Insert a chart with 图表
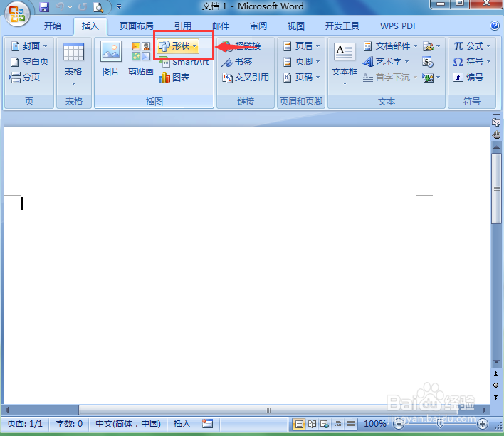Image resolution: width=504 pixels, height=436 pixels. point(174,78)
